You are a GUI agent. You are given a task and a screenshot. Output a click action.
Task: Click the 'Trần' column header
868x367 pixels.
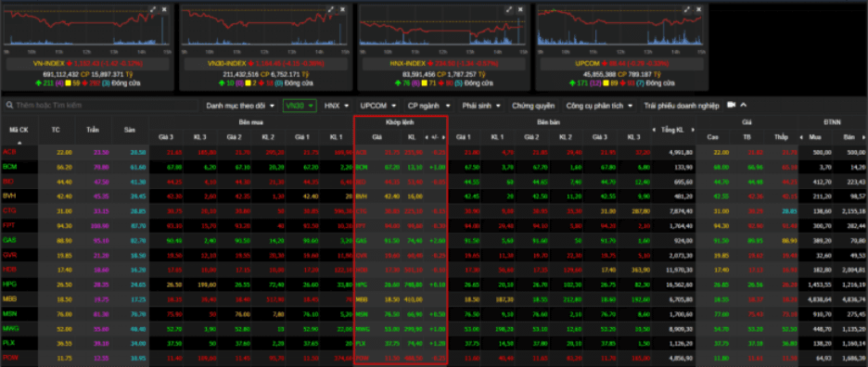coord(93,130)
